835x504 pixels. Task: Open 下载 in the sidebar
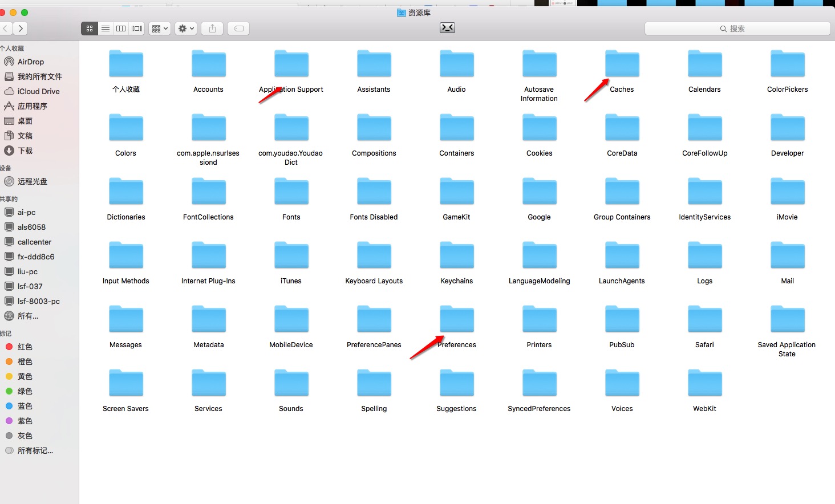(25, 151)
